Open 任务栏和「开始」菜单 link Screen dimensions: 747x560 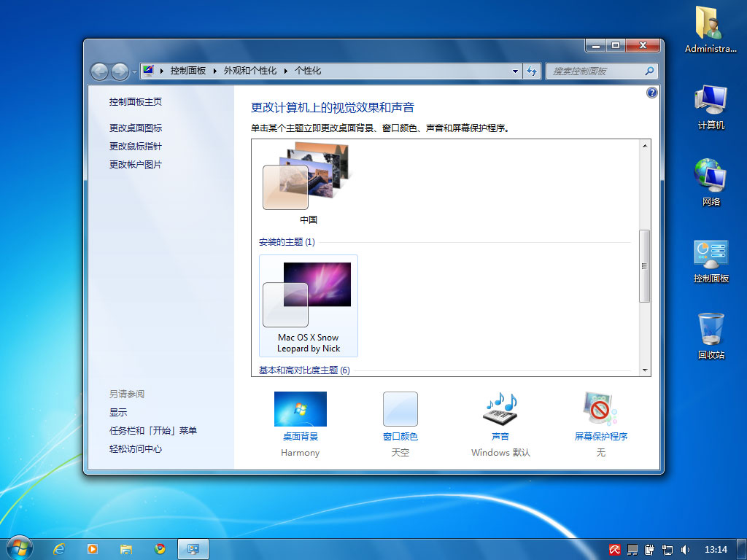tap(153, 430)
